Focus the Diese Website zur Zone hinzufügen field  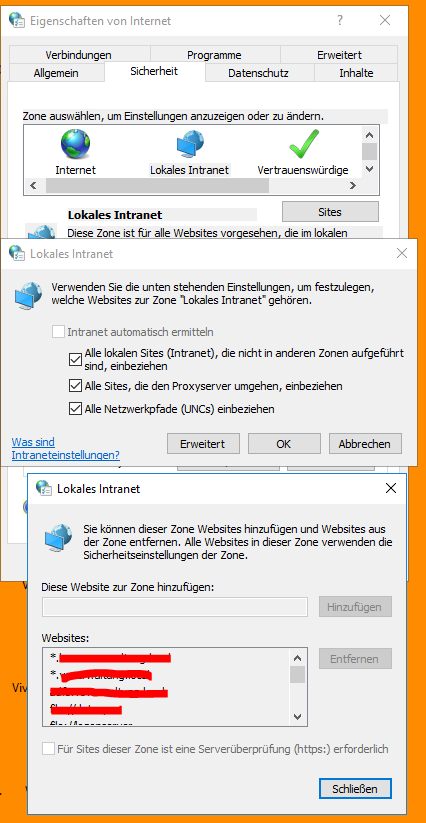pyautogui.click(x=175, y=607)
